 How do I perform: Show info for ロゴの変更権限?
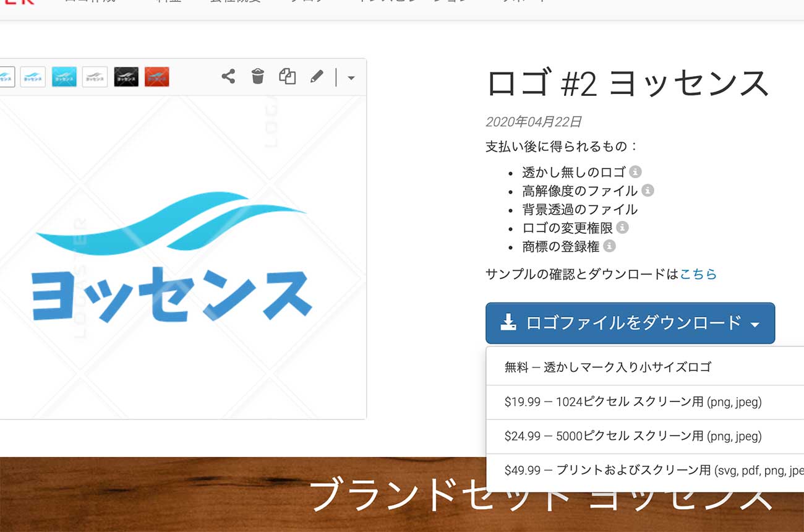pos(623,228)
